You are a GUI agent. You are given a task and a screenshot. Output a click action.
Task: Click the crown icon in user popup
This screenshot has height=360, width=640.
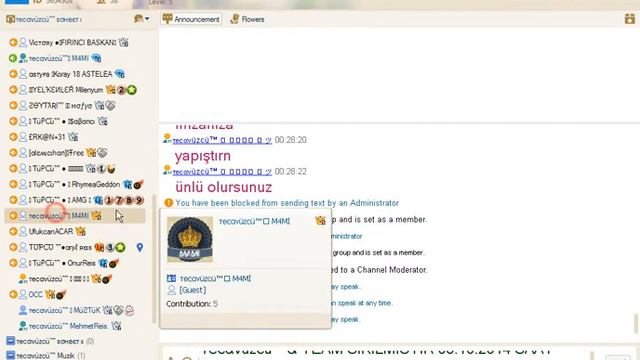320,221
